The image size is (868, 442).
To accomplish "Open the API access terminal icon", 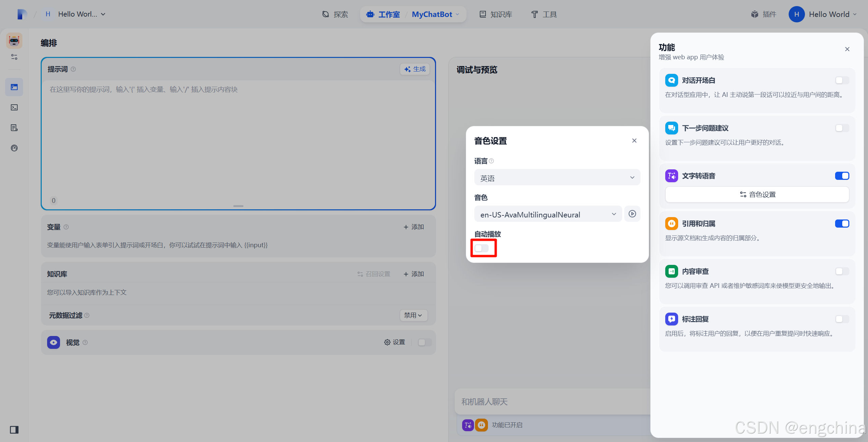I will (14, 107).
